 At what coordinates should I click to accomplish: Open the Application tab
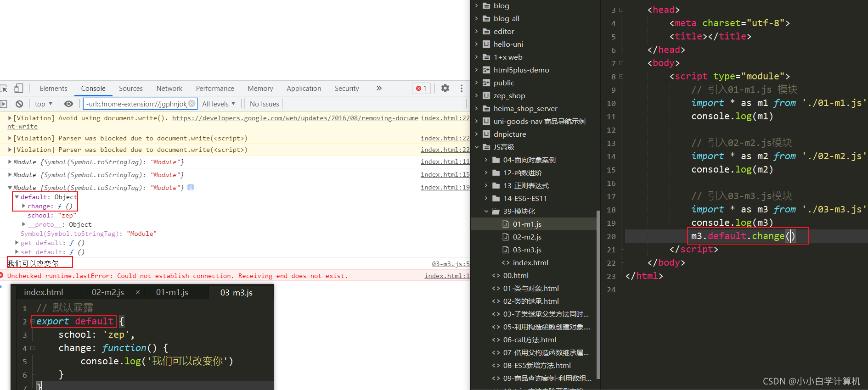304,88
